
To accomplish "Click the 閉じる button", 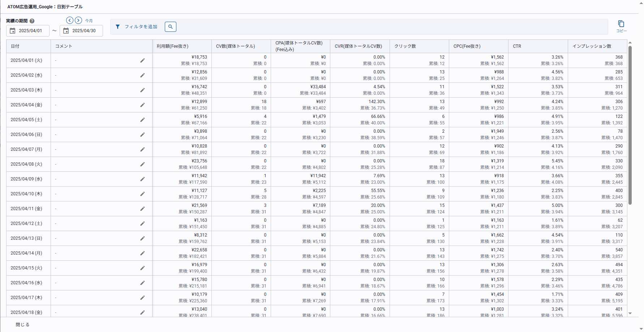I will 22,324.
